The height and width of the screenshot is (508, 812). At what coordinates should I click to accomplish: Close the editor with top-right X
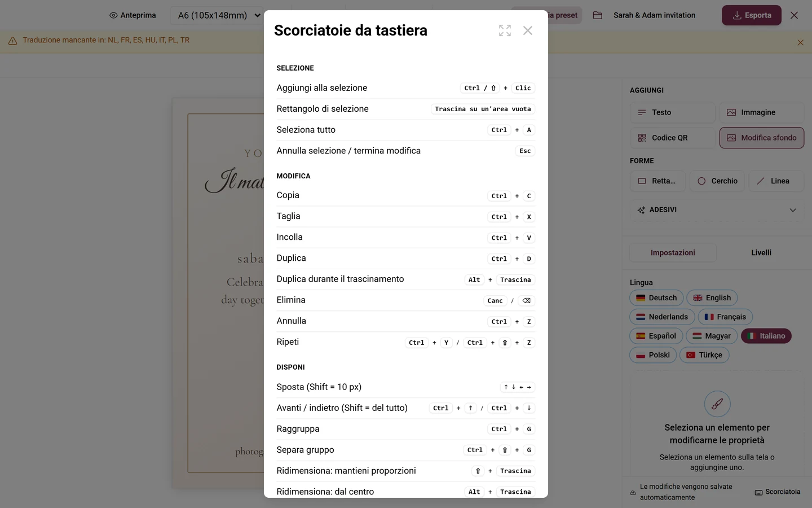(794, 15)
